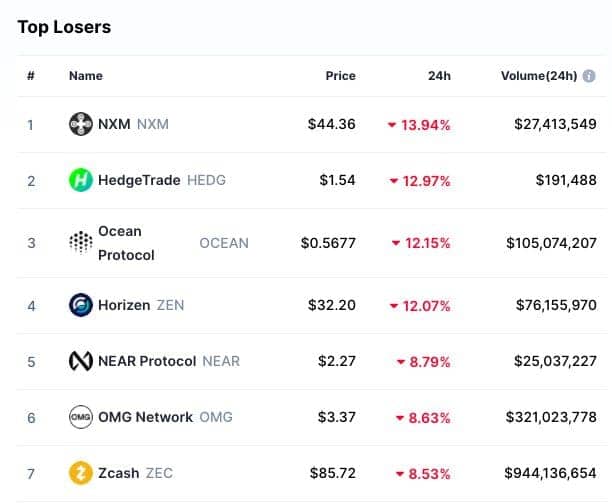The width and height of the screenshot is (612, 504).
Task: Click the NXM coin logo icon
Action: (x=81, y=124)
